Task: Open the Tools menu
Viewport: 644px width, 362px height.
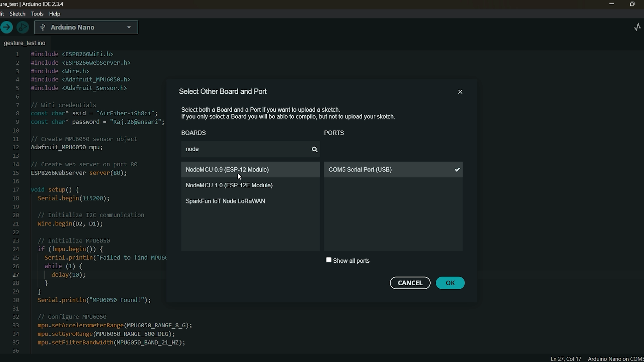Action: (37, 14)
